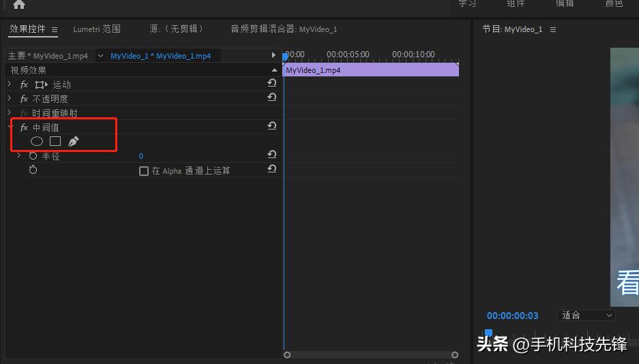Reset the 中间值 (Median) effect
The height and width of the screenshot is (364, 639).
click(x=271, y=126)
